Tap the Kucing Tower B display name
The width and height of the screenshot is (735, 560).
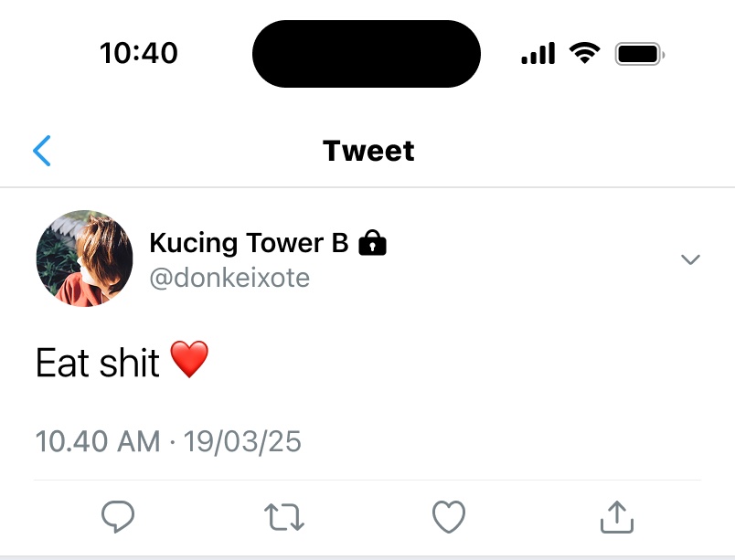click(x=249, y=243)
